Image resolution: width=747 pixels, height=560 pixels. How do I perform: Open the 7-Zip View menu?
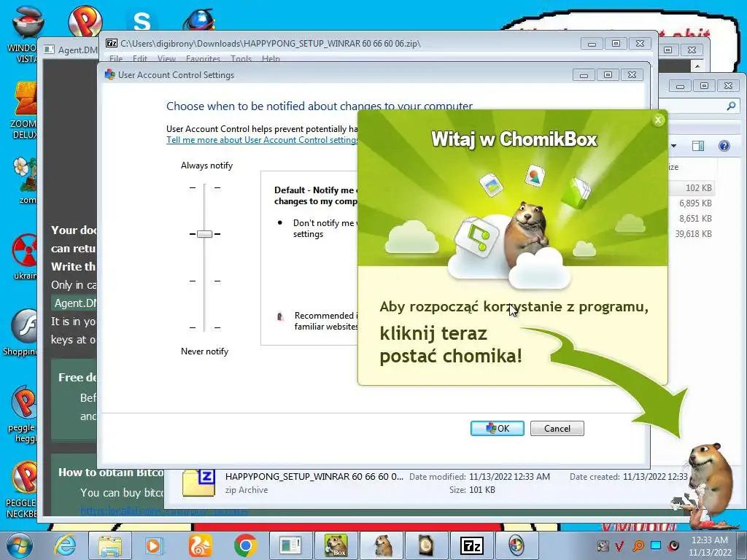tap(167, 59)
